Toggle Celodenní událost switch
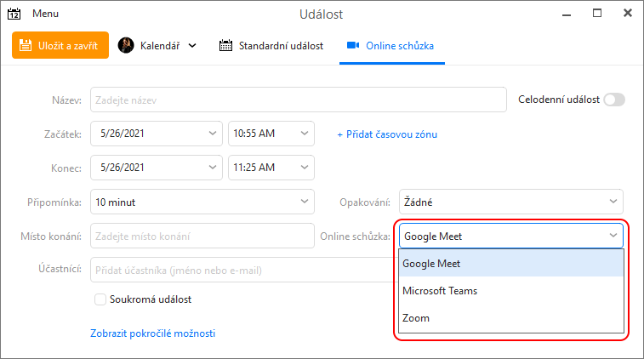This screenshot has height=359, width=644. 614,100
